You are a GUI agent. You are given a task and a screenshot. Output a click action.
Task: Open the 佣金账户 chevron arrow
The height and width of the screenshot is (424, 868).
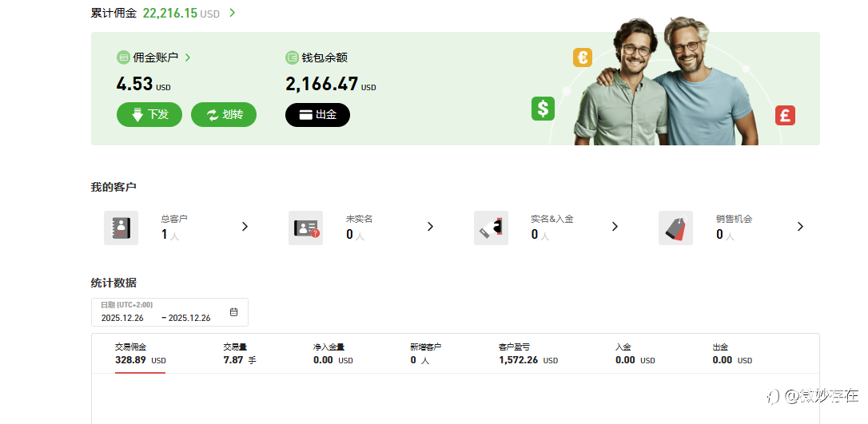click(x=188, y=57)
